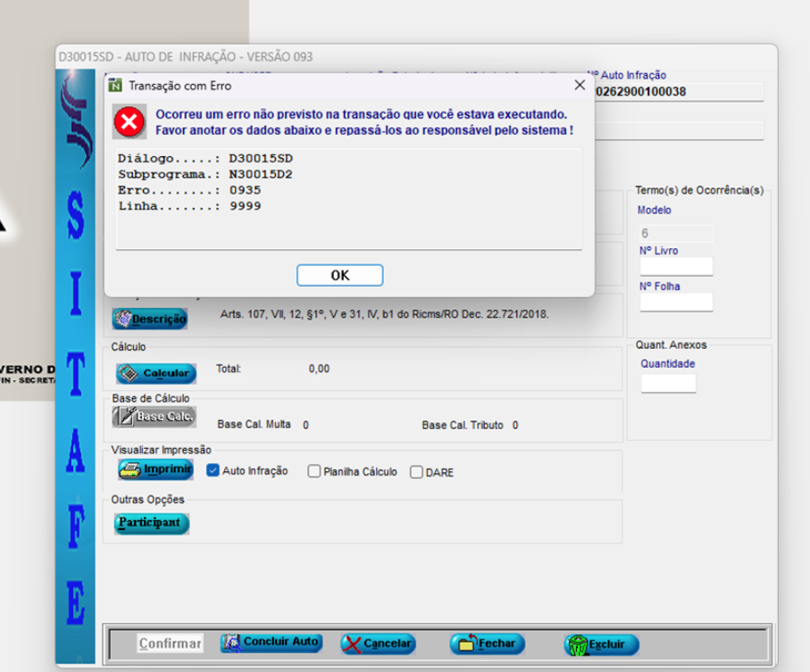
Task: Uncheck the Auto Infração checkbox
Action: click(x=213, y=470)
